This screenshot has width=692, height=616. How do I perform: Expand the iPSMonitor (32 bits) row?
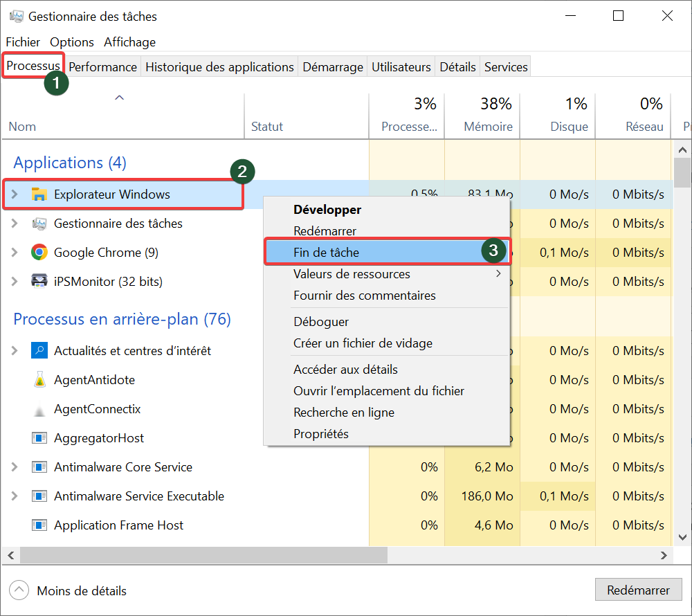click(14, 281)
